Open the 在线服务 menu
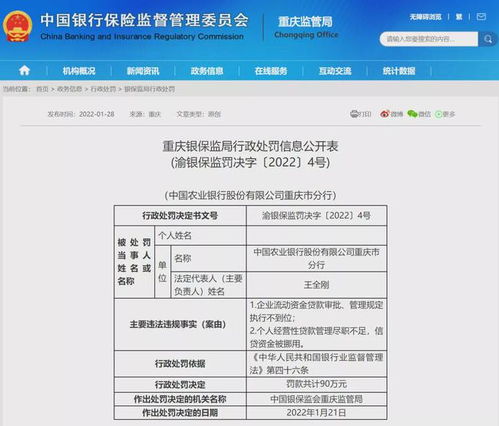Screen dimensions: 499x426 [271, 71]
